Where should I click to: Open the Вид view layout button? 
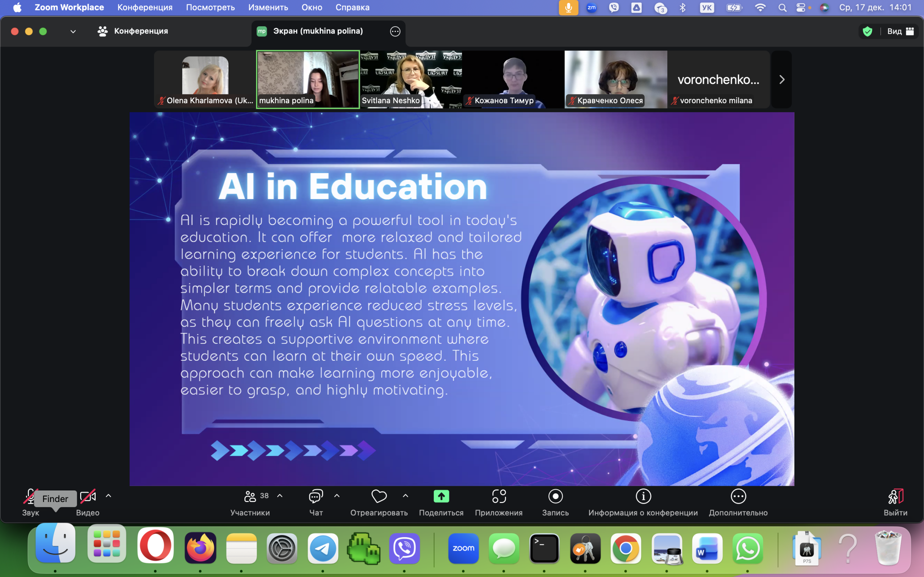(900, 31)
